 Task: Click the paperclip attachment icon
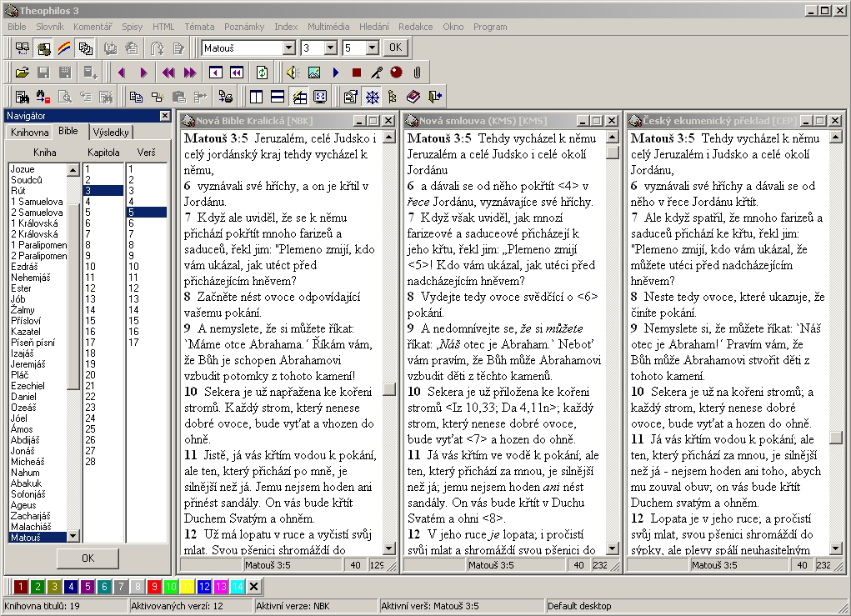[x=417, y=73]
